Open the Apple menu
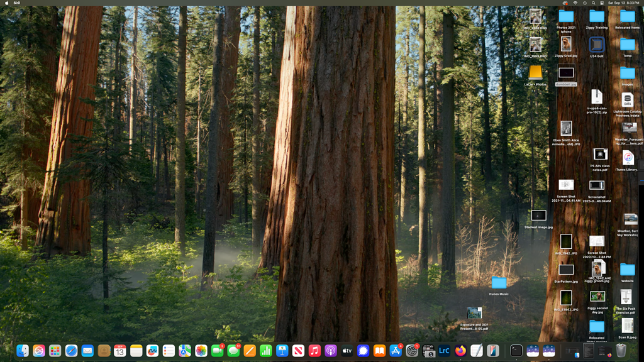The image size is (644, 362). pos(6,3)
